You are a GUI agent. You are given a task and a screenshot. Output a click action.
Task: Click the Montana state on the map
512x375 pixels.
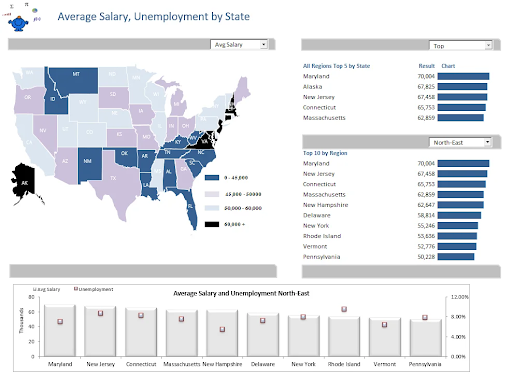tap(76, 79)
